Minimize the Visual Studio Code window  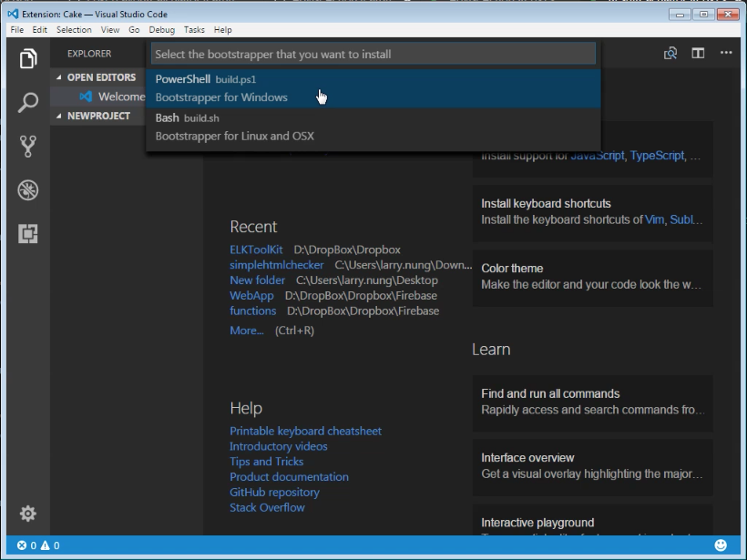coord(680,15)
